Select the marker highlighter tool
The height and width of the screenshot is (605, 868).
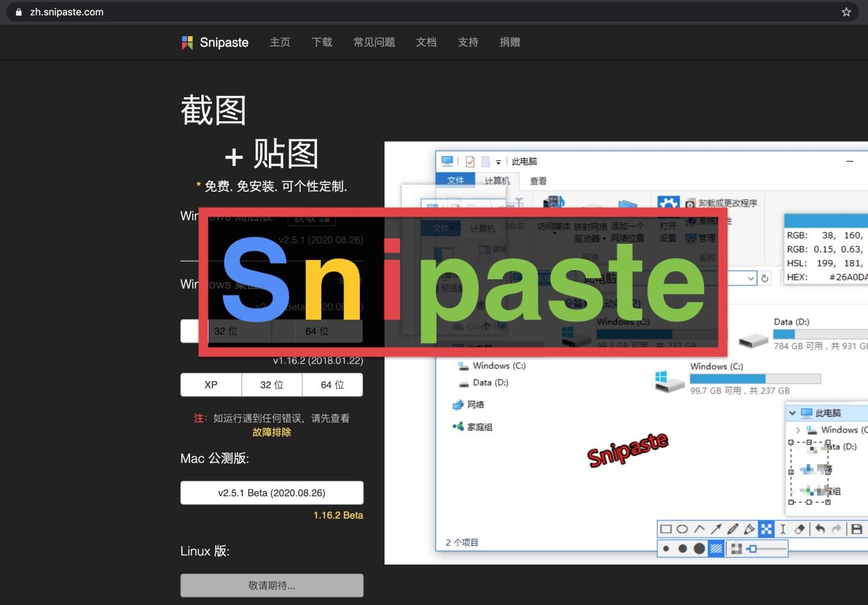tap(749, 529)
